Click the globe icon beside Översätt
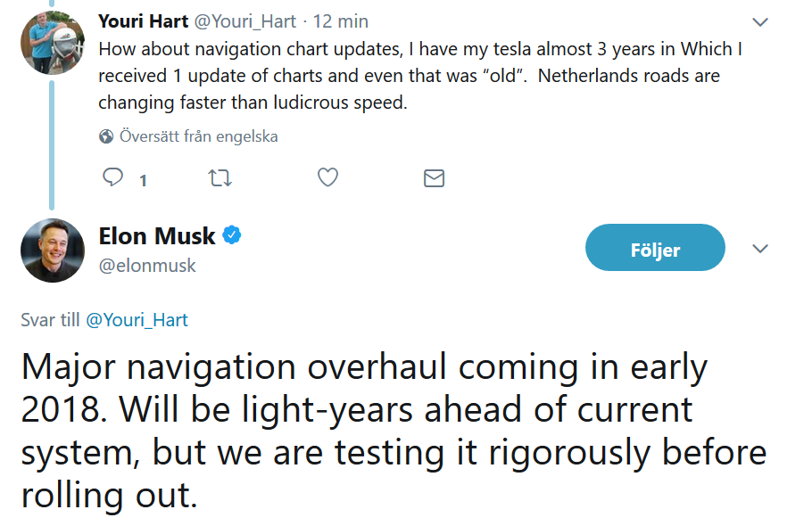 pyautogui.click(x=106, y=136)
